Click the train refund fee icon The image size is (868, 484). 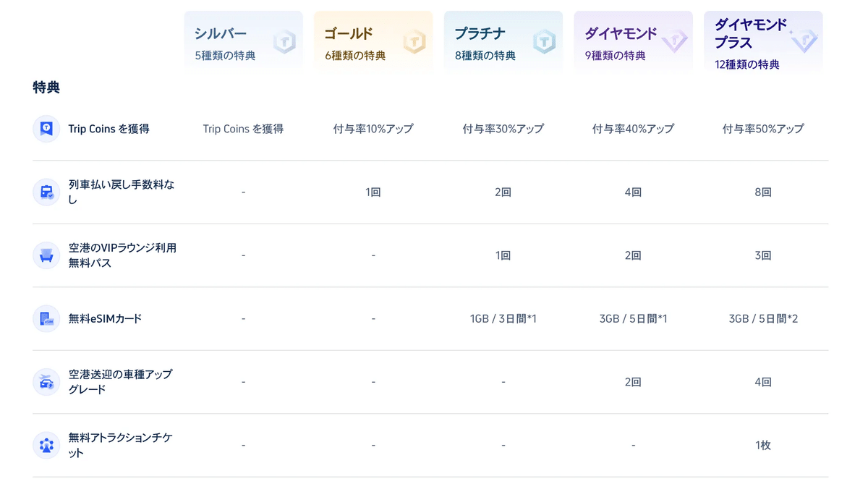pos(46,192)
